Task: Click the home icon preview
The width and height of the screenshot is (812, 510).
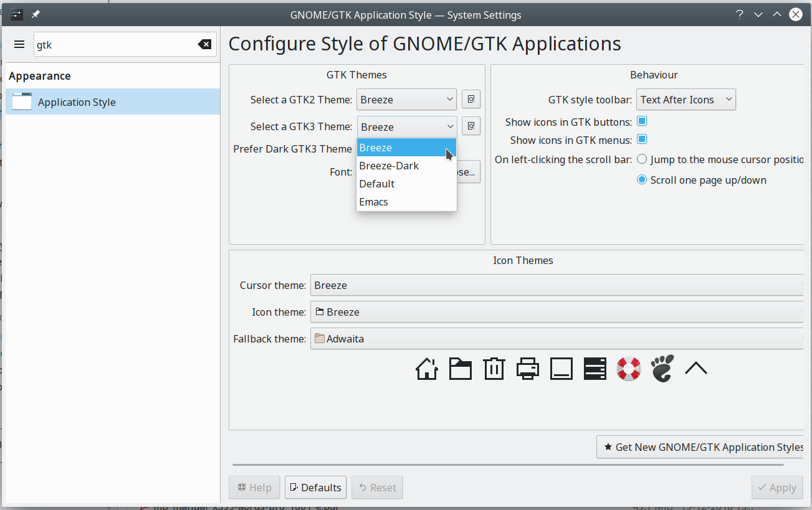Action: click(x=427, y=369)
